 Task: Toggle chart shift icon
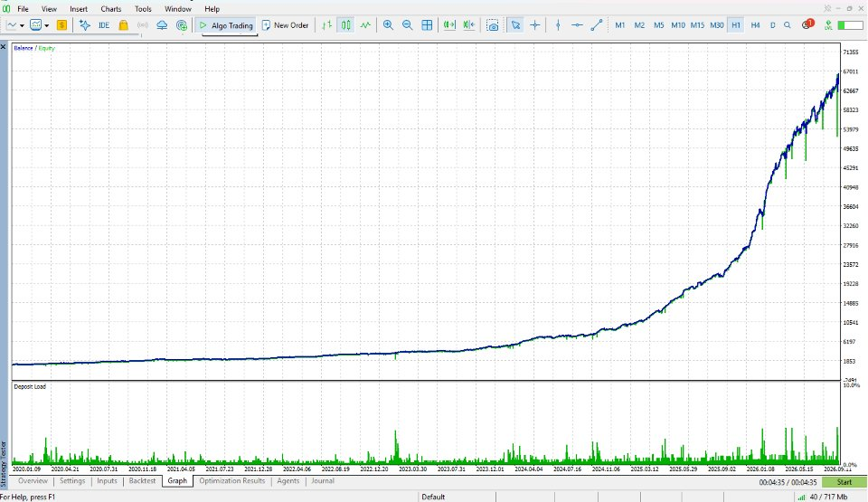click(469, 25)
